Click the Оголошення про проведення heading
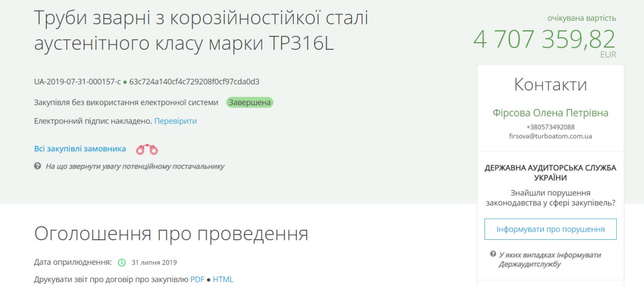Image resolution: width=644 pixels, height=286 pixels. click(x=171, y=234)
